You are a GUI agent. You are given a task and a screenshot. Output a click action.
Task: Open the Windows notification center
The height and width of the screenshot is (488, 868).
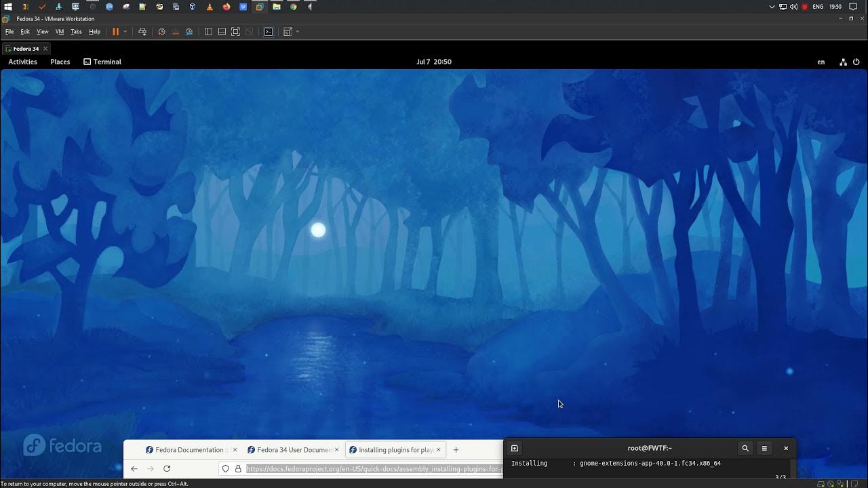click(x=853, y=7)
